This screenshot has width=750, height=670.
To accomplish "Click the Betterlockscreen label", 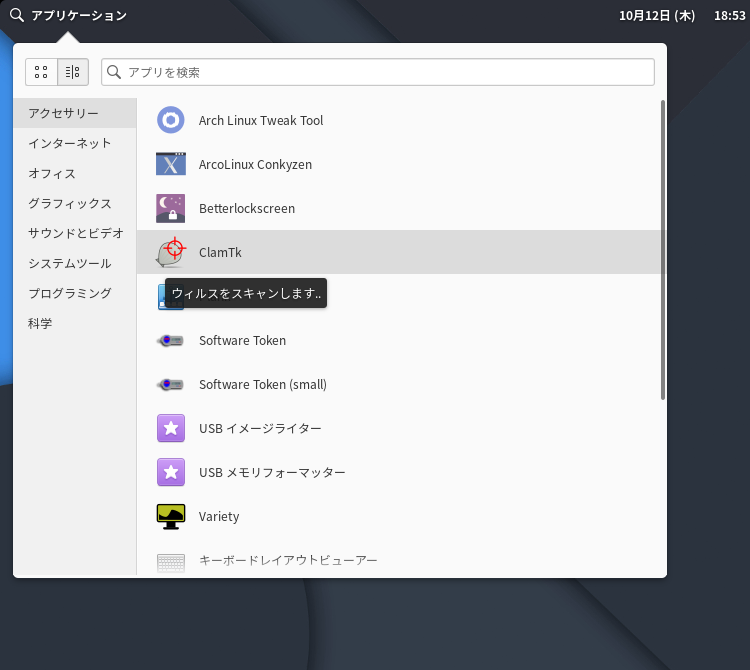I will [247, 209].
